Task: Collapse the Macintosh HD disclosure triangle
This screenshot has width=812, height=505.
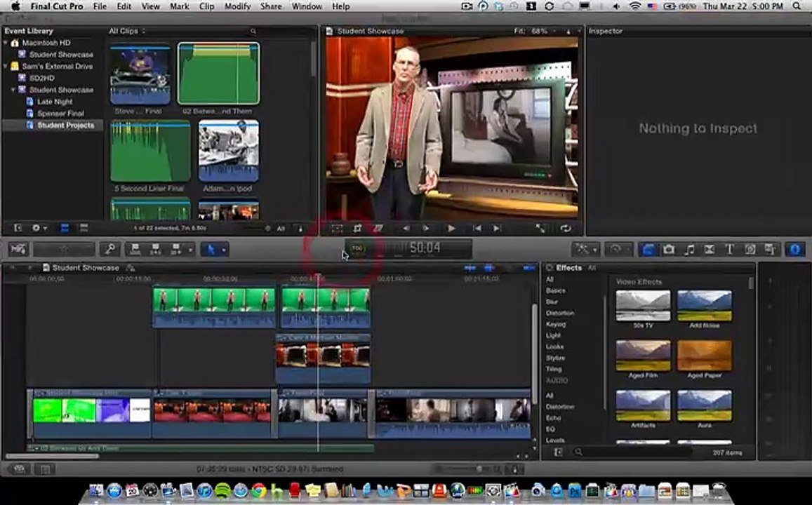Action: (x=6, y=43)
